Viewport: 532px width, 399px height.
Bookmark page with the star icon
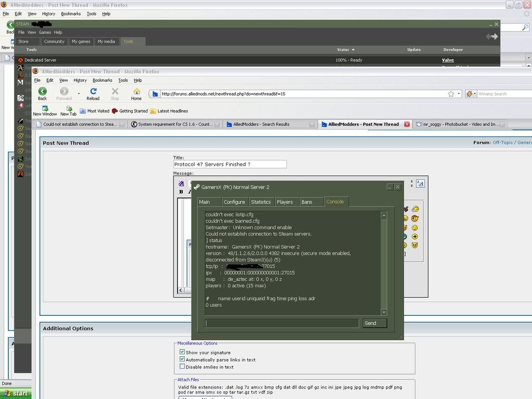[x=451, y=94]
